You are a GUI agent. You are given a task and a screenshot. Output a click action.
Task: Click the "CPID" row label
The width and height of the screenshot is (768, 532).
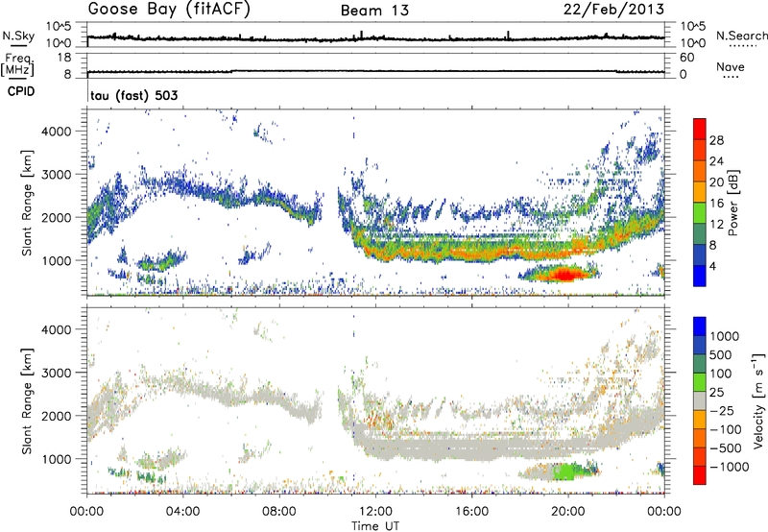pyautogui.click(x=21, y=91)
